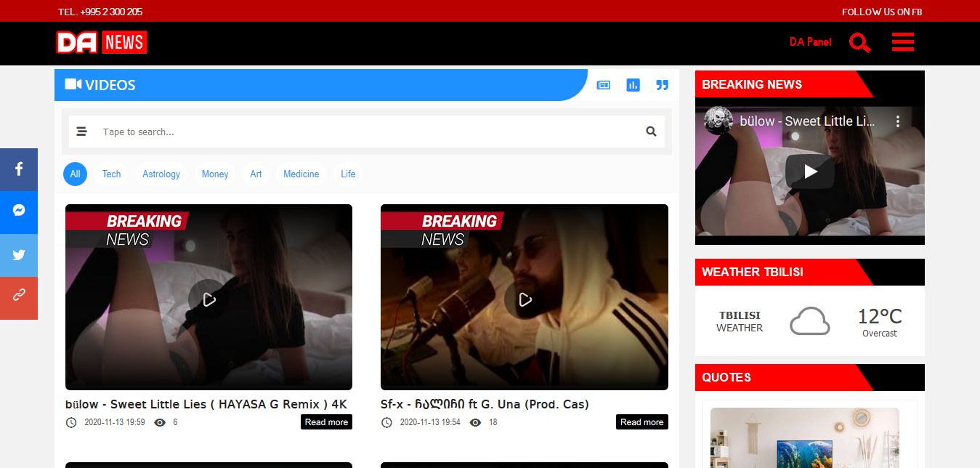Click FOLLOW US ON FB link
The height and width of the screenshot is (468, 980).
pos(882,12)
